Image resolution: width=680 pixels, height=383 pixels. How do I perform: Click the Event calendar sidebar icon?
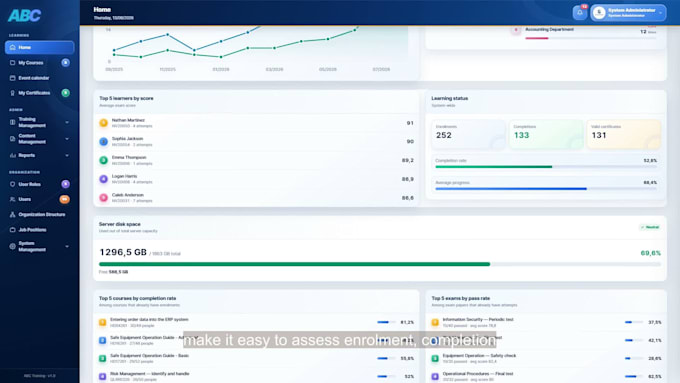(x=13, y=78)
